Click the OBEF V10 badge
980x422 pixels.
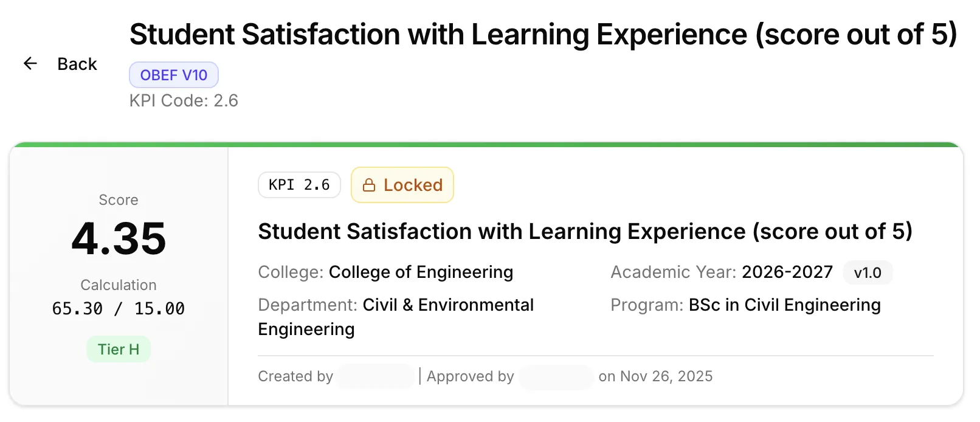(x=173, y=75)
